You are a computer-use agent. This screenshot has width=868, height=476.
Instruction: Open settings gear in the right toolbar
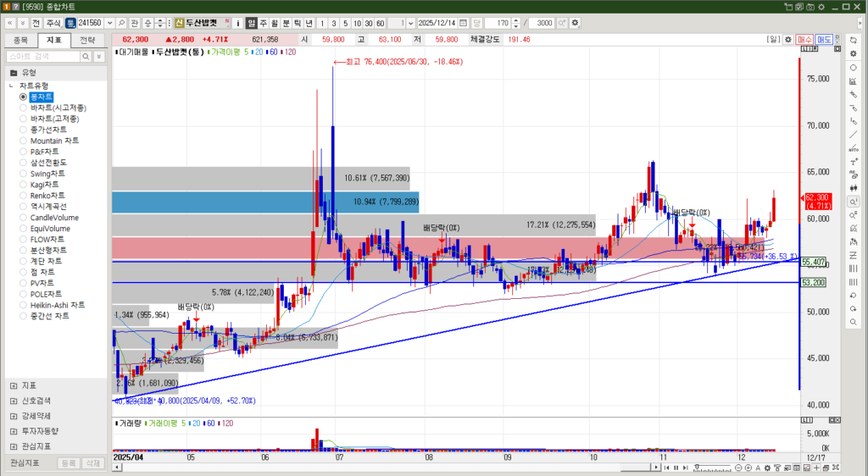point(853,53)
